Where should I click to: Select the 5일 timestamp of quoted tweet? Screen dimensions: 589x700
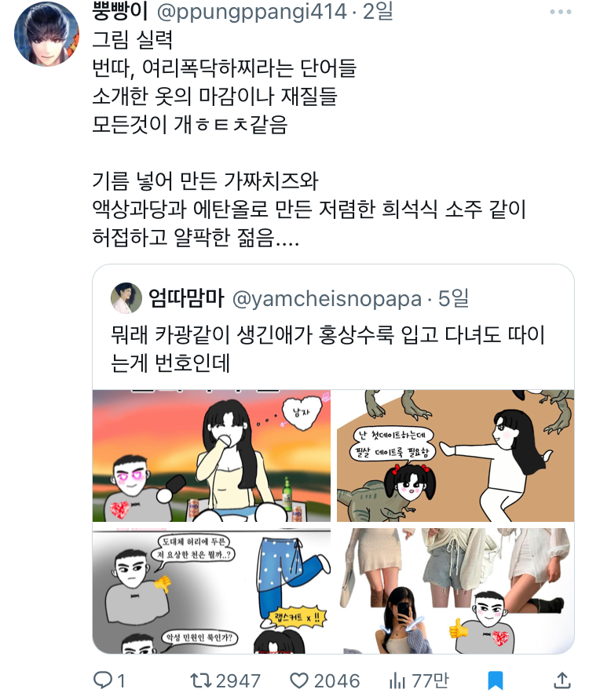[453, 298]
